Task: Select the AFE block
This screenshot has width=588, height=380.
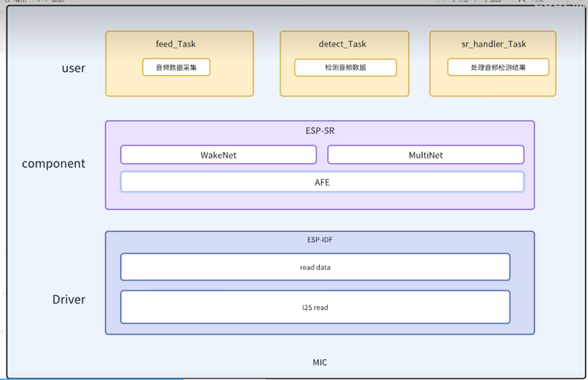Action: [x=322, y=182]
